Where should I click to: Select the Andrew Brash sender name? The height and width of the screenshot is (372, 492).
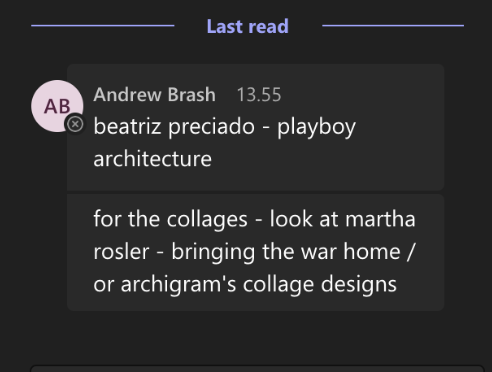tap(154, 95)
